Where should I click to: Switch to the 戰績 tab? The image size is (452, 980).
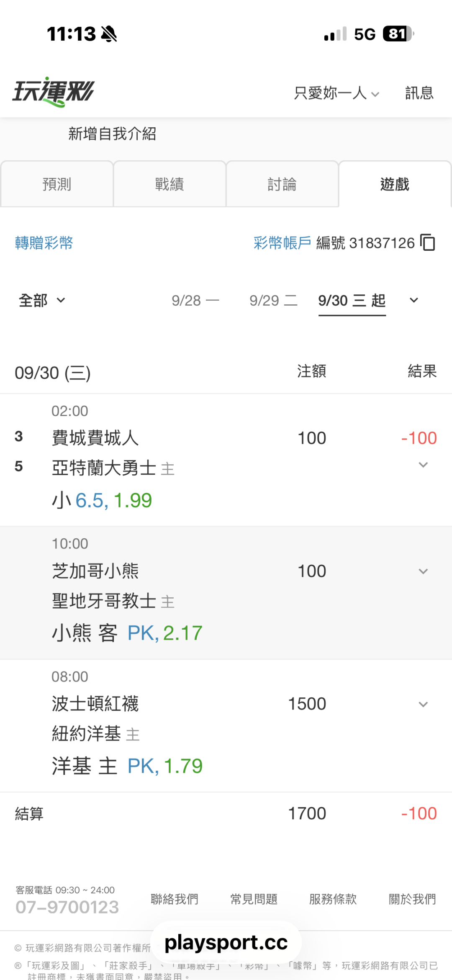pyautogui.click(x=169, y=184)
